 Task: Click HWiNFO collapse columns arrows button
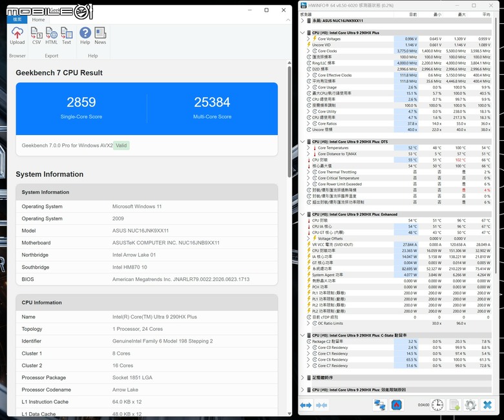(x=321, y=405)
